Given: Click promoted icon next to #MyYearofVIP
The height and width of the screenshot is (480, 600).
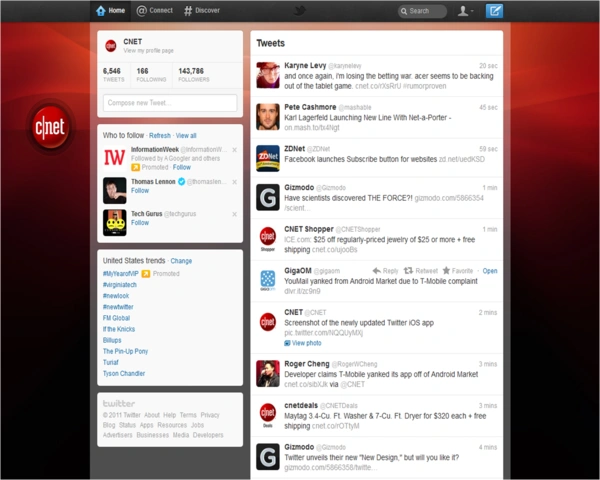Looking at the screenshot, I should point(146,274).
